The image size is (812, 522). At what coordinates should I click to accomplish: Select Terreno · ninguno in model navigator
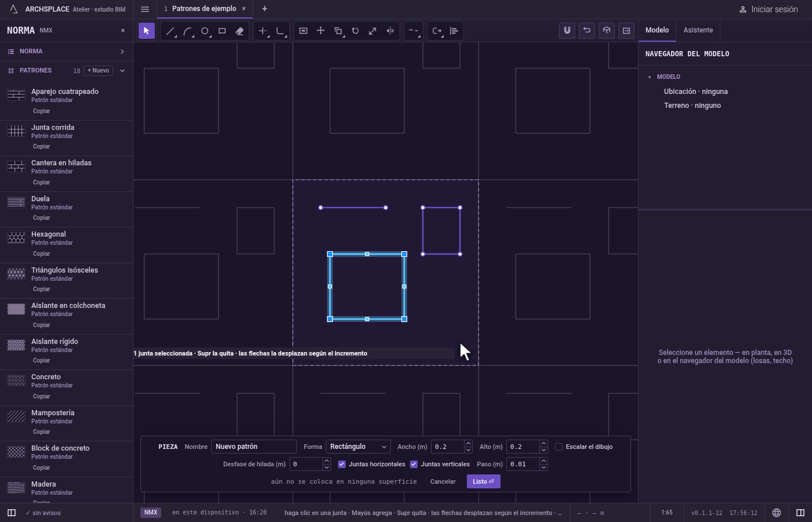pyautogui.click(x=693, y=106)
